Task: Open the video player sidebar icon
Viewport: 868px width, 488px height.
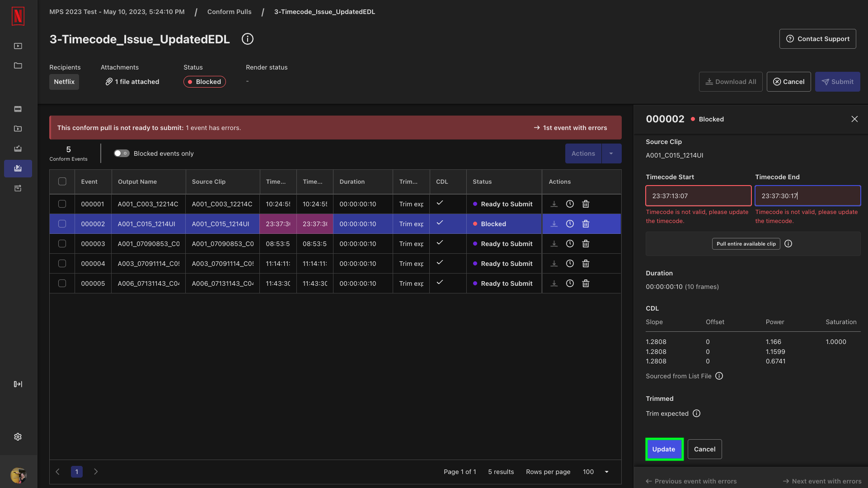Action: click(x=18, y=46)
